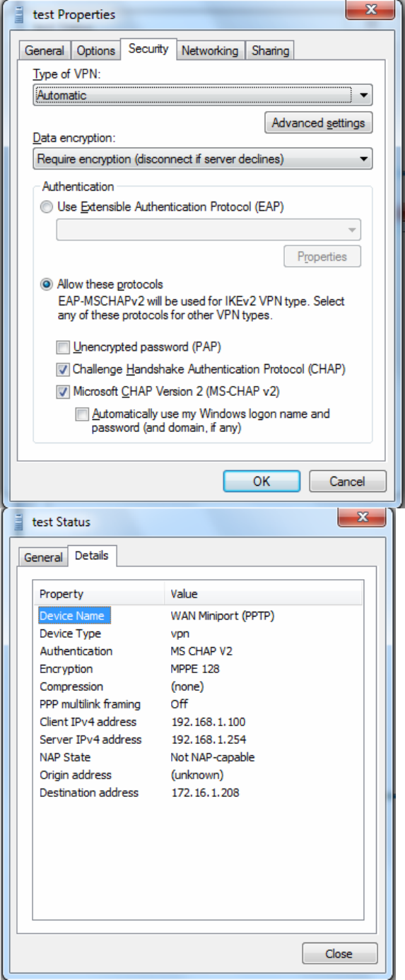Image resolution: width=405 pixels, height=980 pixels.
Task: Uncheck Challenge Handshake Authentication Protocol (CHAP)
Action: (63, 369)
